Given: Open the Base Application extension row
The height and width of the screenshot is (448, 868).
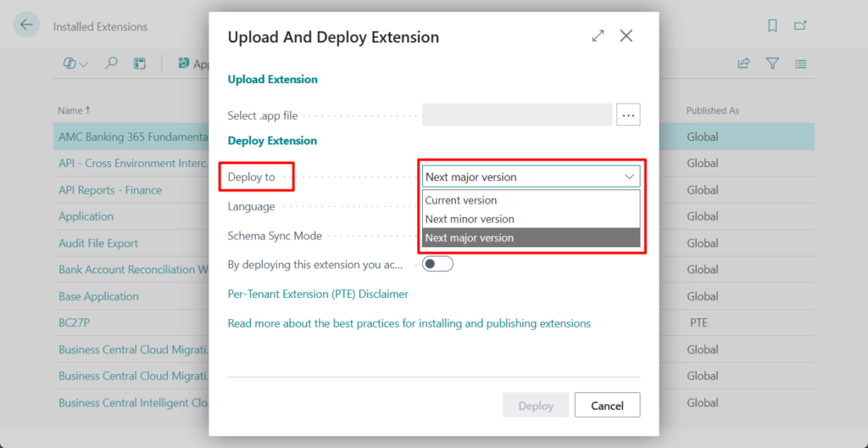Looking at the screenshot, I should [98, 296].
